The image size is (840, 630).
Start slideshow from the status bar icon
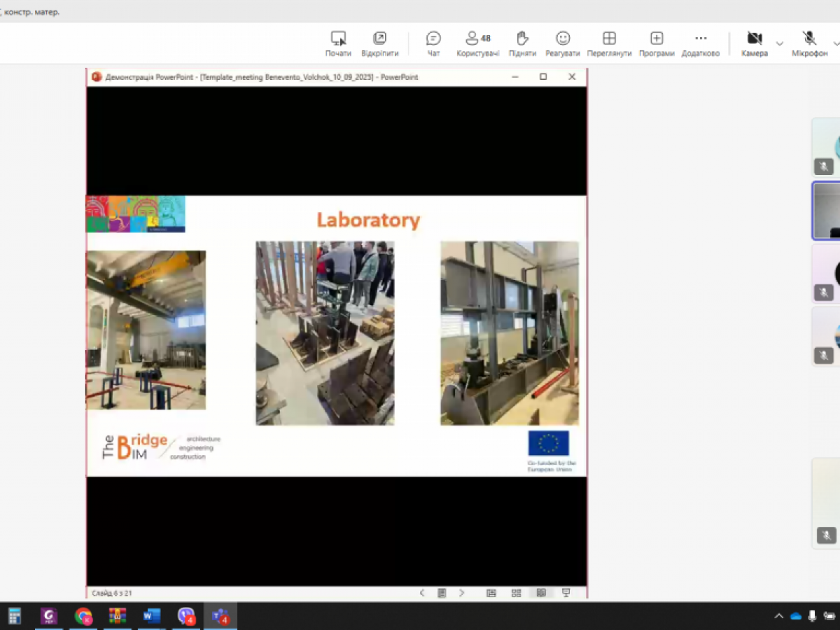[x=566, y=593]
